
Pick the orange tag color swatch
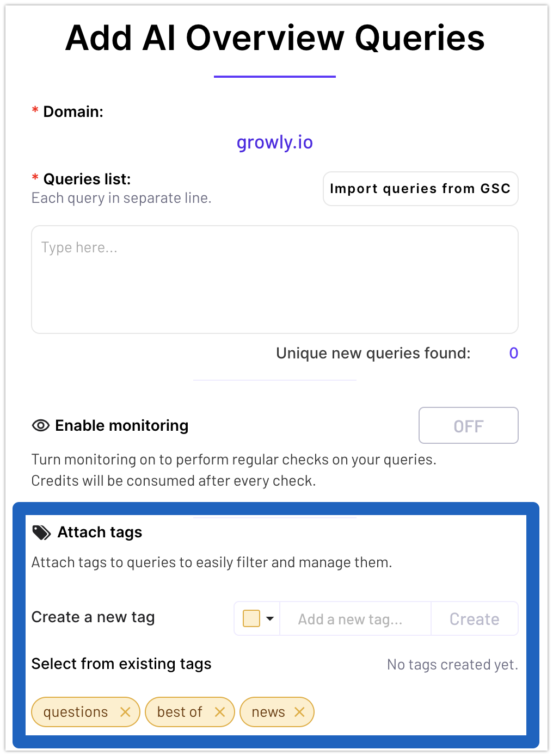click(251, 618)
